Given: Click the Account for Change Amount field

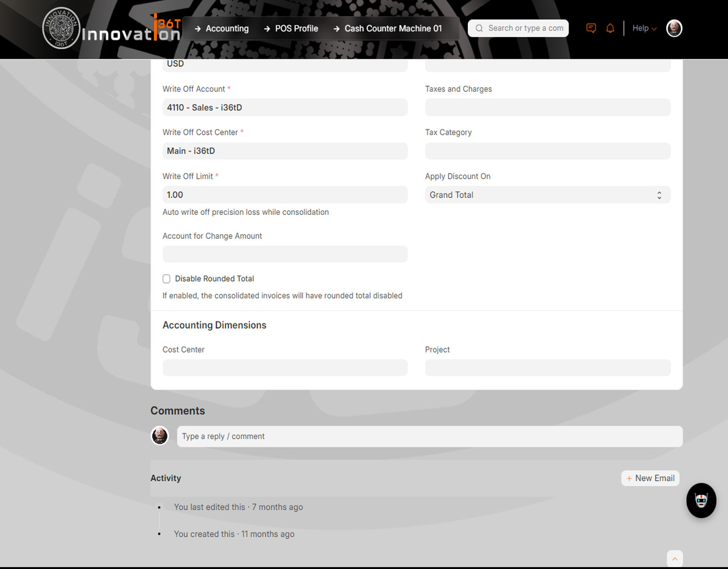Looking at the screenshot, I should 285,254.
